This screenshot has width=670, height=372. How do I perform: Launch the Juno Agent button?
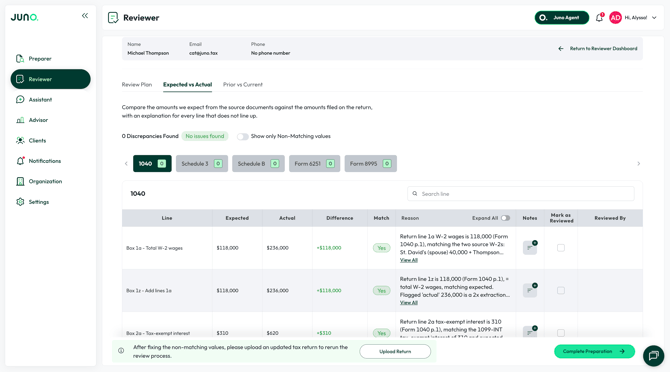(561, 18)
